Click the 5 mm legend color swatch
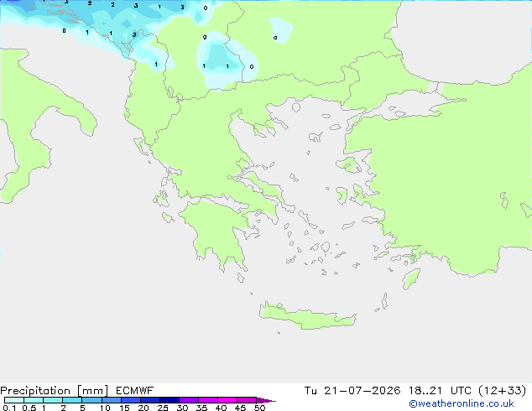 pos(91,400)
